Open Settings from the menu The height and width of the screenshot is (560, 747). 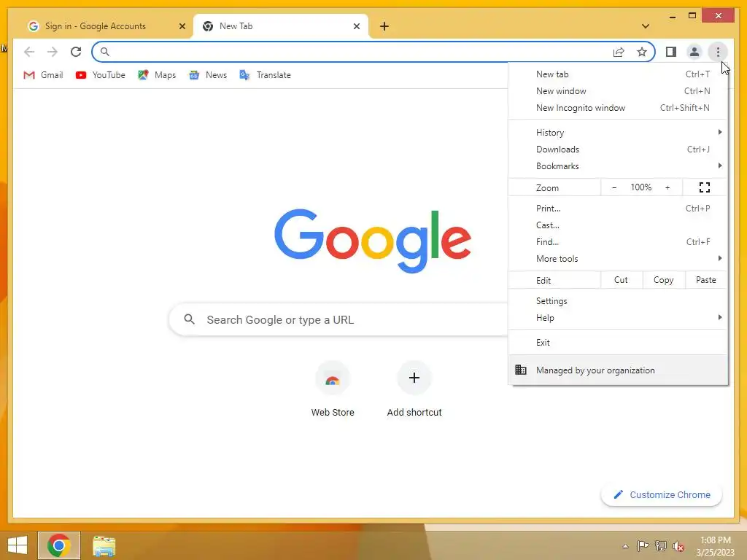click(618, 301)
